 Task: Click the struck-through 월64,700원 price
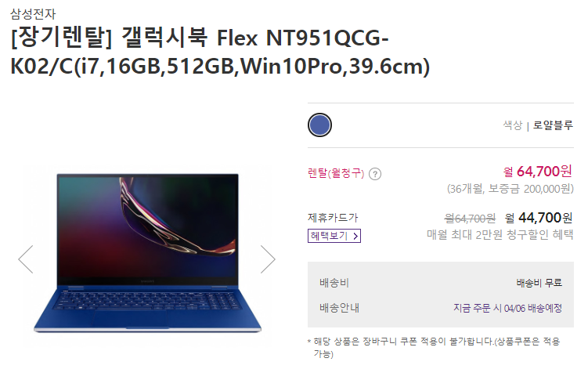click(470, 218)
